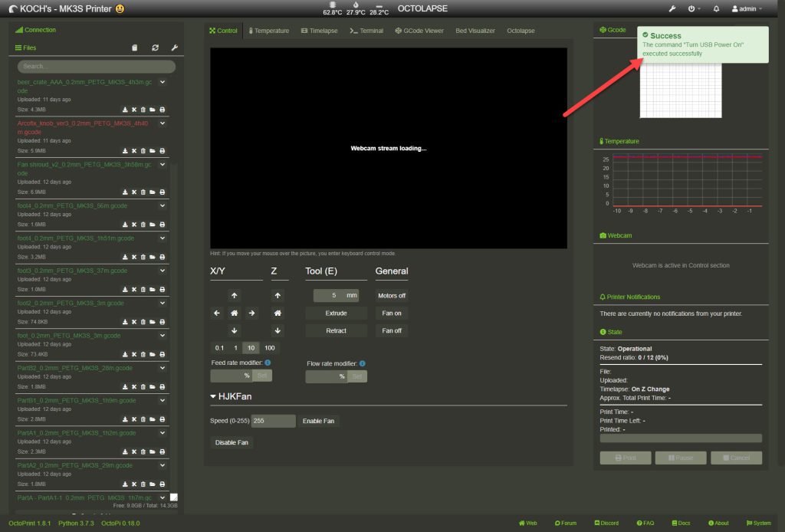Home the X/Y axes

235,314
